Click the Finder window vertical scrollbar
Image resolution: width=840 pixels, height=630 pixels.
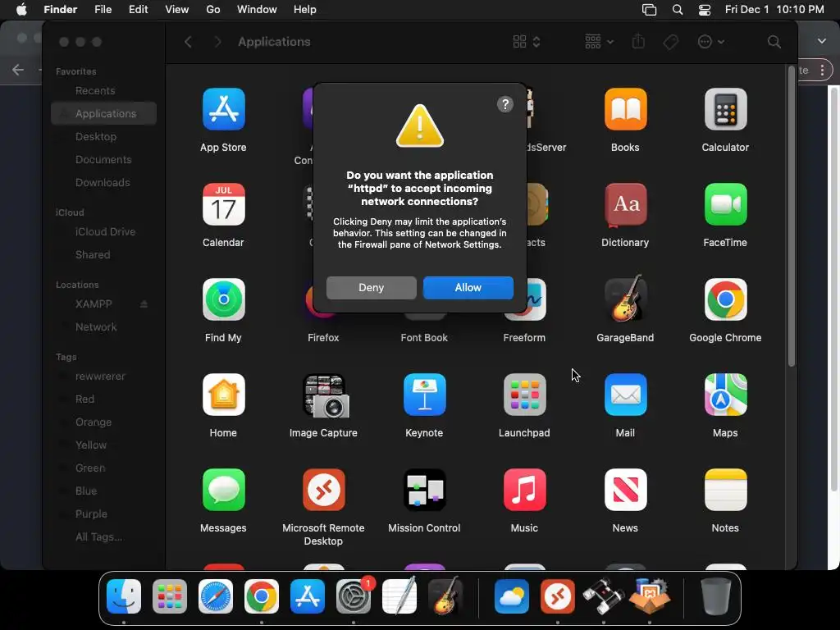tap(792, 217)
